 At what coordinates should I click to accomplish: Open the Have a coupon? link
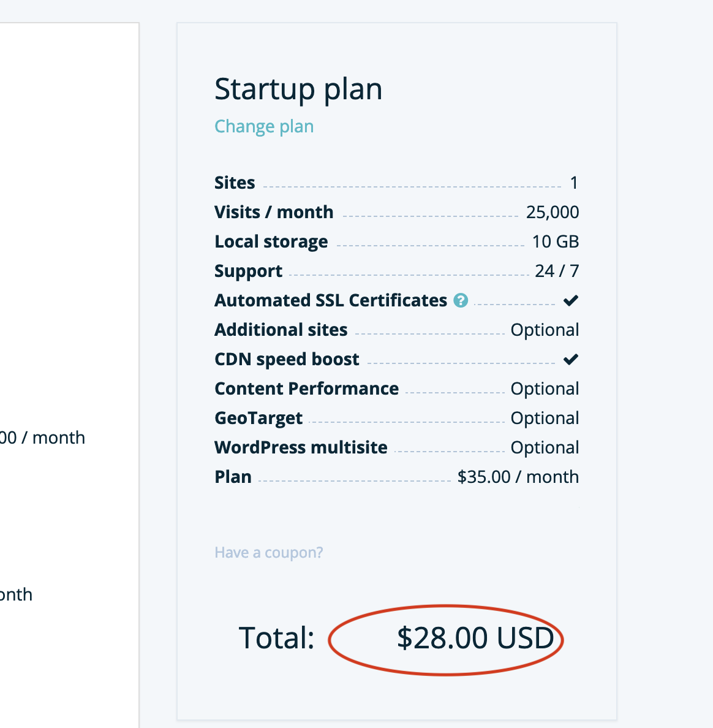(x=268, y=553)
